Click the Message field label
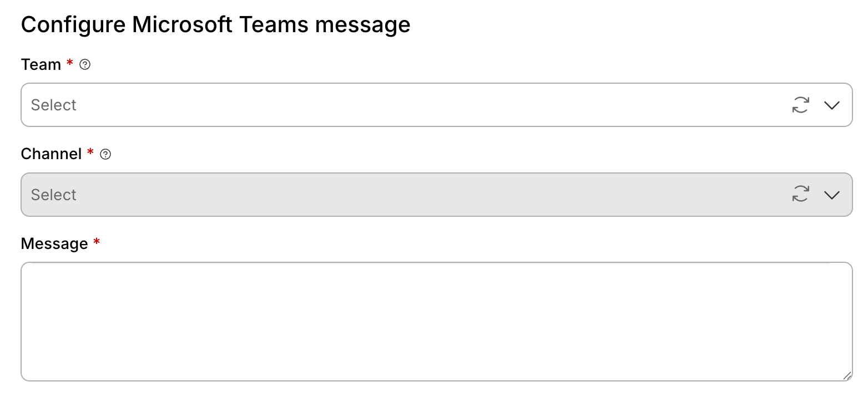The width and height of the screenshot is (868, 397). click(x=54, y=244)
